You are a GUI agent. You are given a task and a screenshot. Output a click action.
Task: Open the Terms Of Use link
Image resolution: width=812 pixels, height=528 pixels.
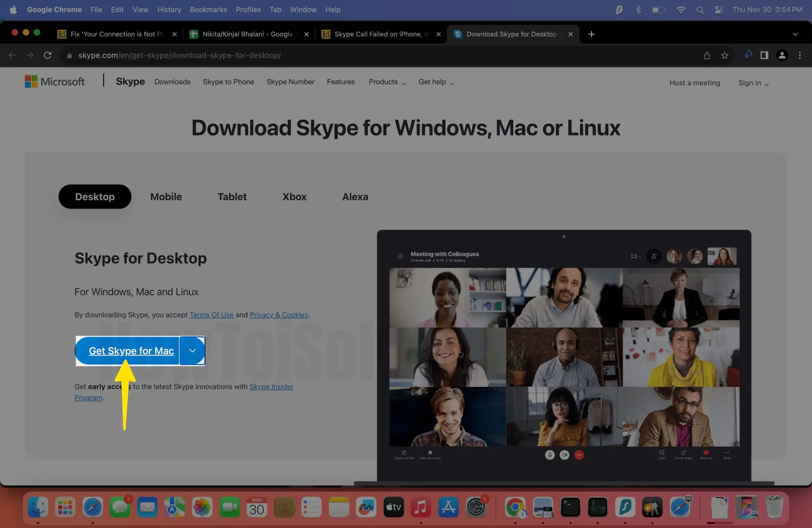tap(212, 315)
